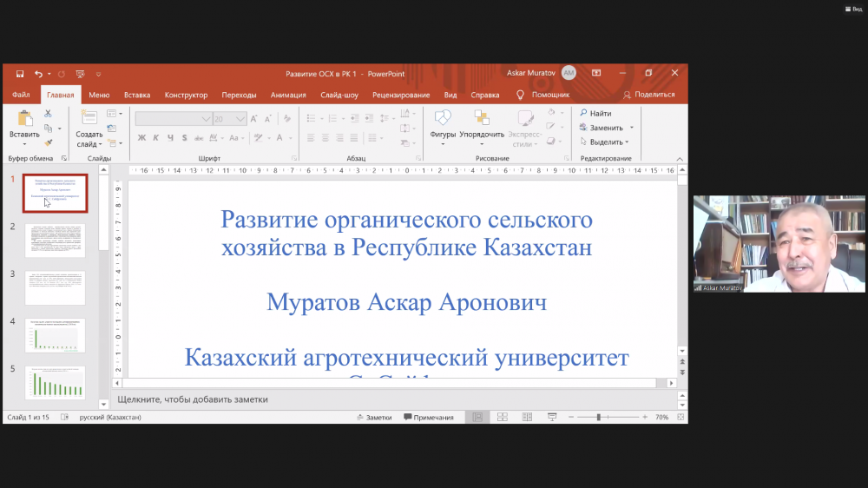Open the font size dropdown

[240, 119]
